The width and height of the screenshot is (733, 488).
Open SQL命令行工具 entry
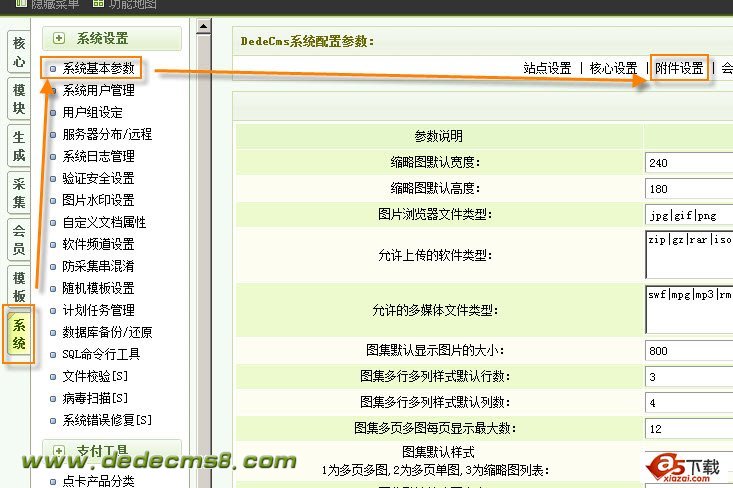coord(101,354)
